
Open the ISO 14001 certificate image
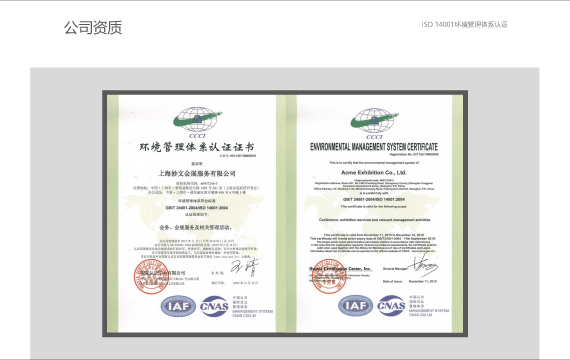(285, 213)
